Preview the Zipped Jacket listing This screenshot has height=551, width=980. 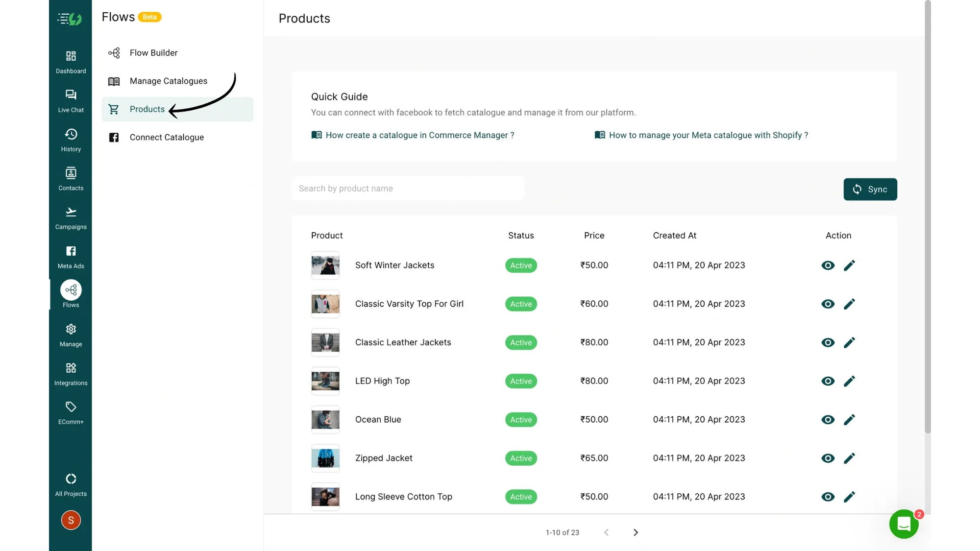coord(828,458)
